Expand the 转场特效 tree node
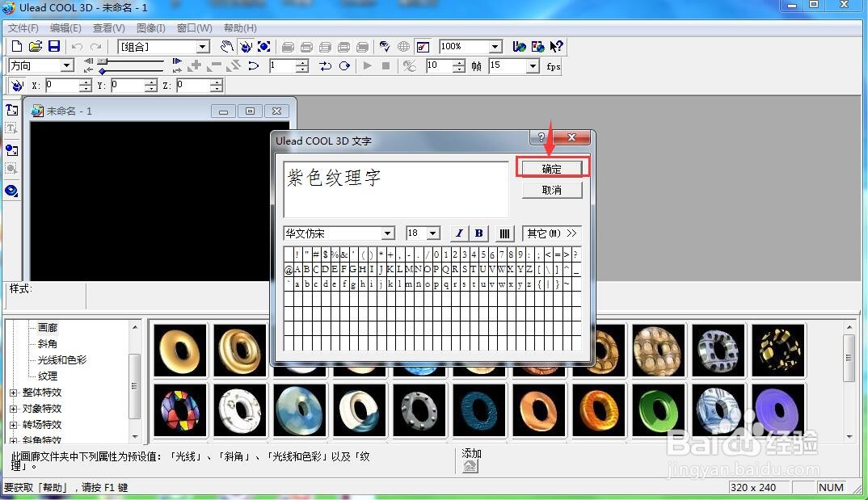Screen dimensions: 868x500 [13, 425]
